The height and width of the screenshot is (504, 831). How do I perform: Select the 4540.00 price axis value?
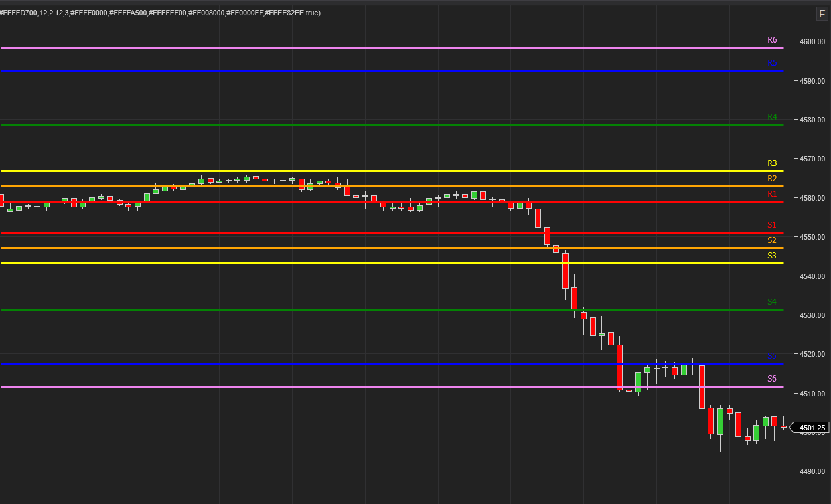click(x=812, y=276)
